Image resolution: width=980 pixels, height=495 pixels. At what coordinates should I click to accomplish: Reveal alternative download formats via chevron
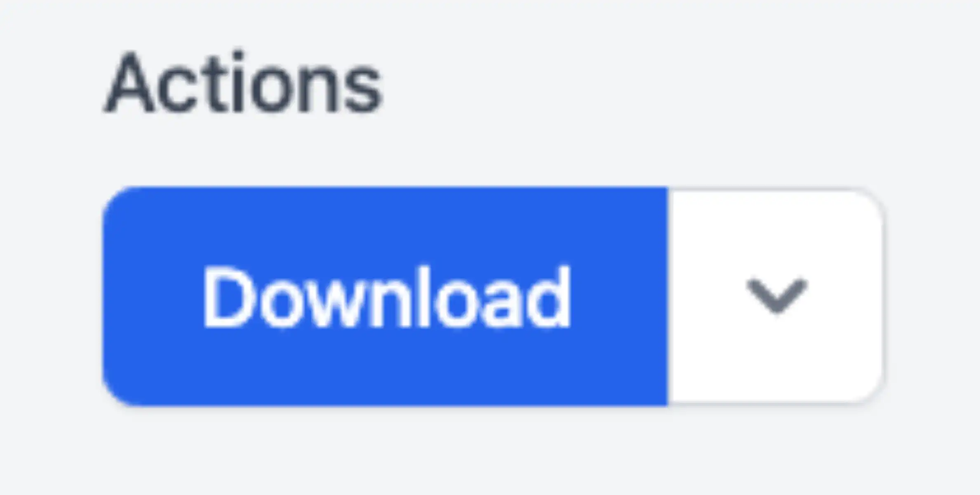776,296
